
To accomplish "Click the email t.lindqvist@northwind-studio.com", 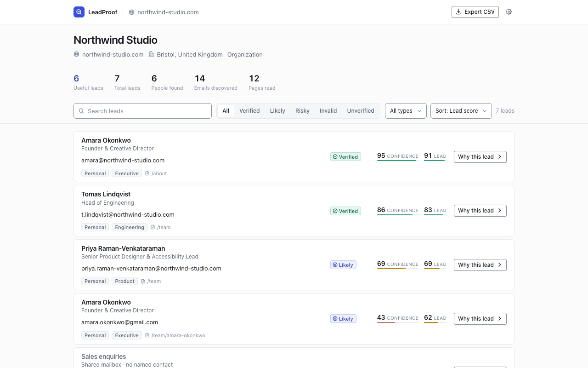I will [128, 214].
